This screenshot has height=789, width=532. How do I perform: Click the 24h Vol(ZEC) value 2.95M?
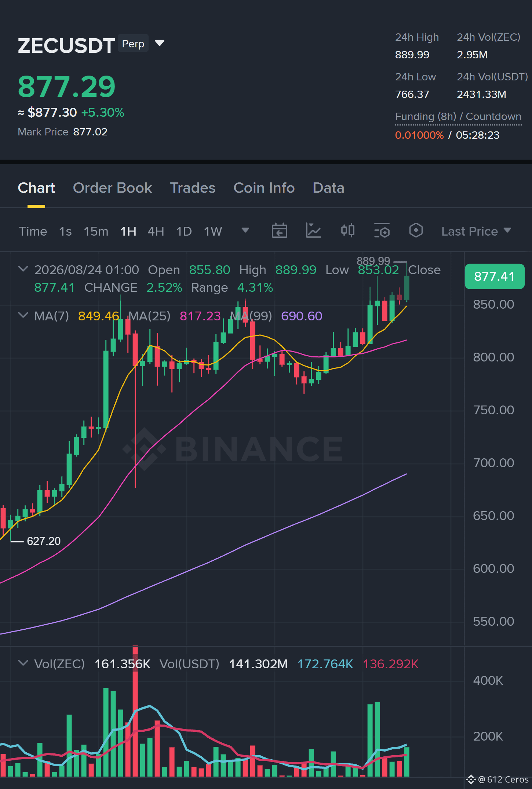472,55
